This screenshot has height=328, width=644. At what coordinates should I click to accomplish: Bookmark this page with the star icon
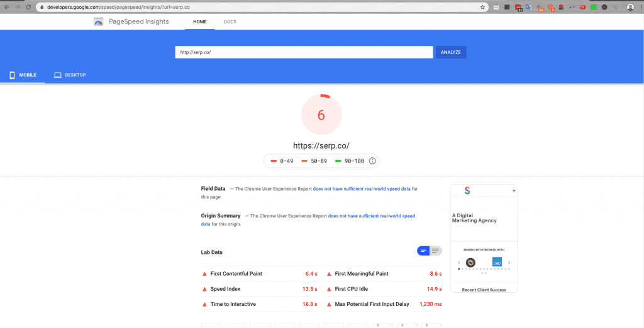[x=482, y=7]
